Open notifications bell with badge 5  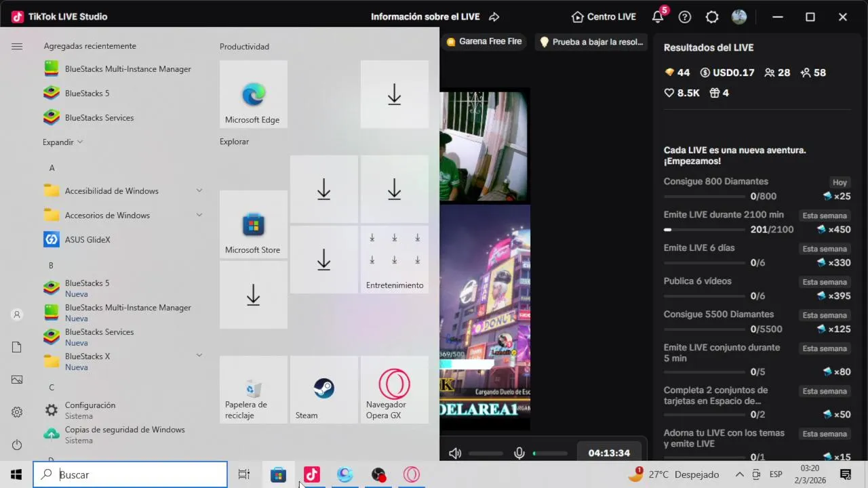[658, 17]
